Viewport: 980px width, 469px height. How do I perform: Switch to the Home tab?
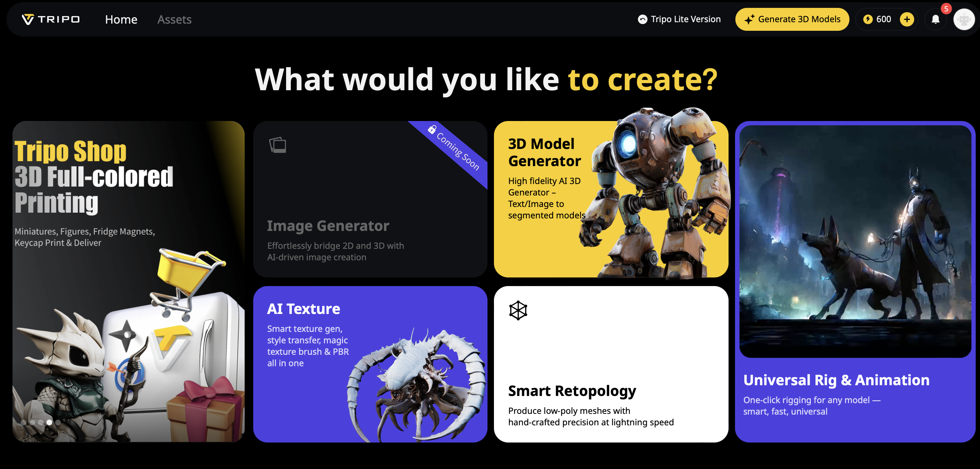click(121, 19)
